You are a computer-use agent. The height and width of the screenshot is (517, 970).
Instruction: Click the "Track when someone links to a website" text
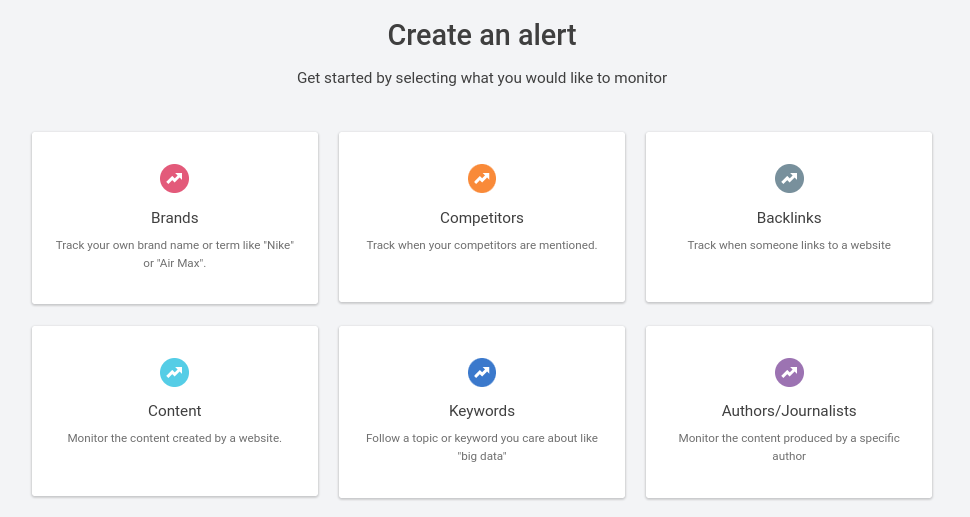(x=789, y=245)
